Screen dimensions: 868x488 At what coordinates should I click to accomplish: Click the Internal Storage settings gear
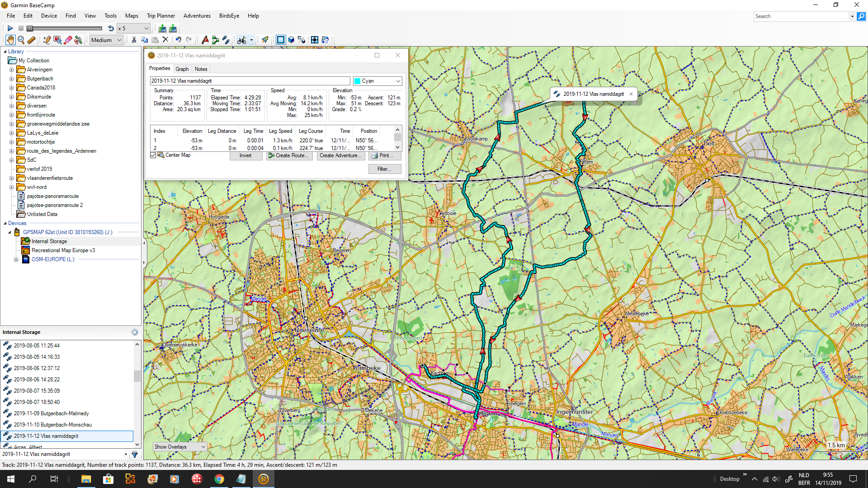tap(135, 332)
